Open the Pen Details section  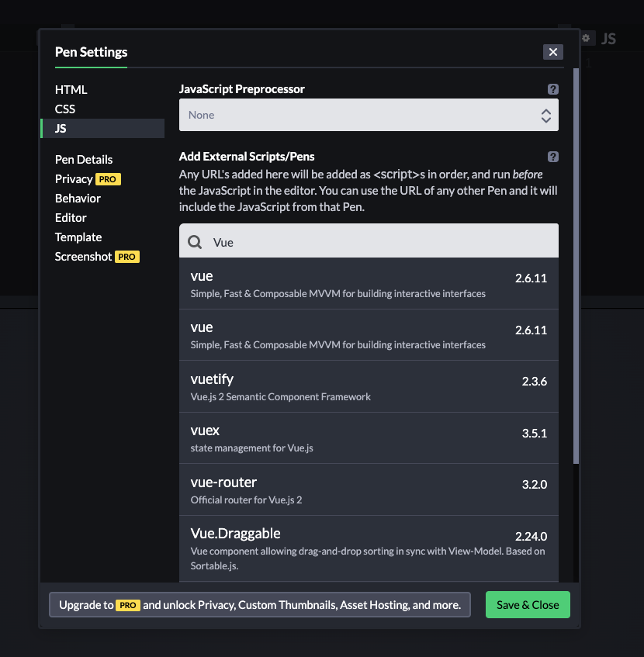[x=84, y=160]
